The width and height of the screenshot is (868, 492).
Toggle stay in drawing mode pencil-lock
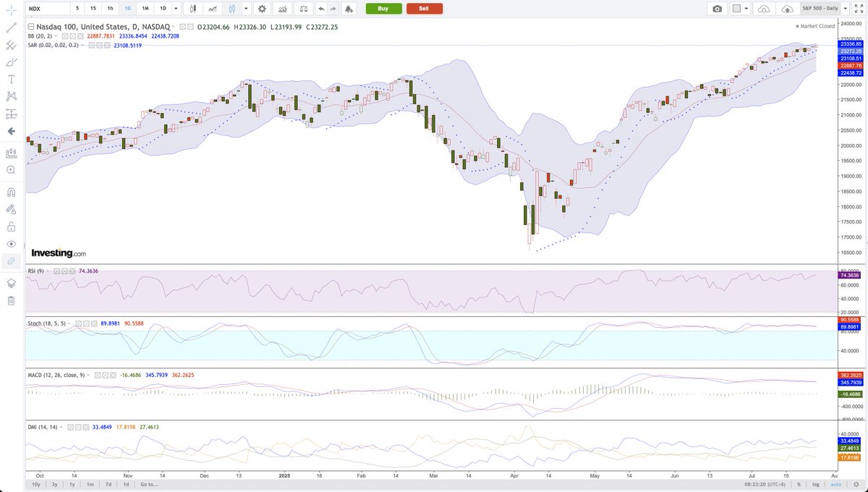click(11, 209)
